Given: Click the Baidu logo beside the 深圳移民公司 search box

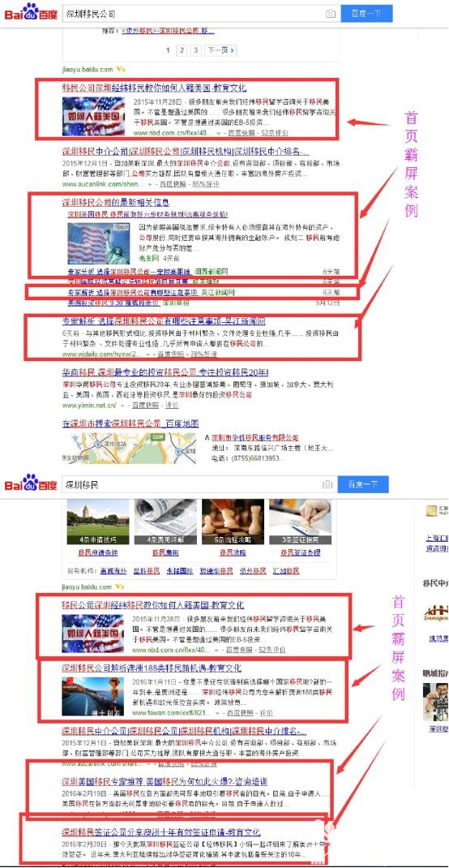Looking at the screenshot, I should point(31,12).
